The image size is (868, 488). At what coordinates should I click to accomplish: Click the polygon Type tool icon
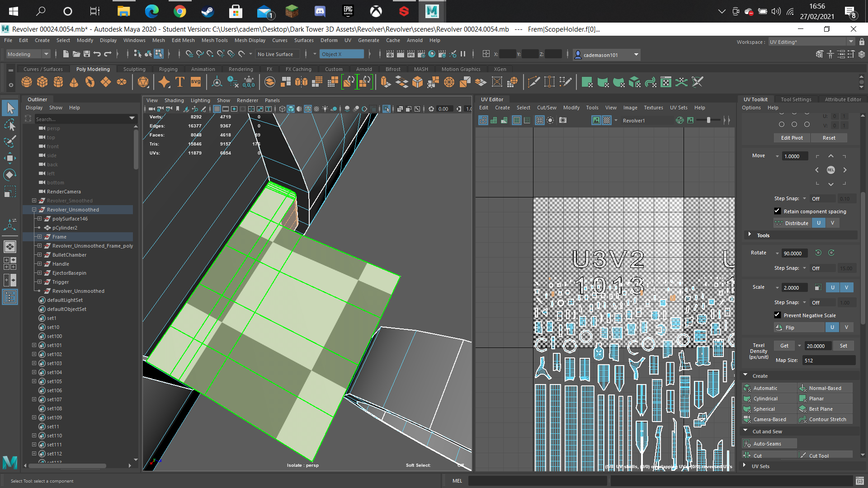coord(179,82)
